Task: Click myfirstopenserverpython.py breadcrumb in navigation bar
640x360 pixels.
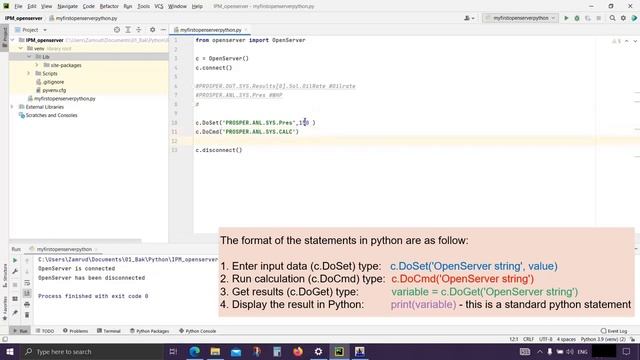Action: point(83,18)
